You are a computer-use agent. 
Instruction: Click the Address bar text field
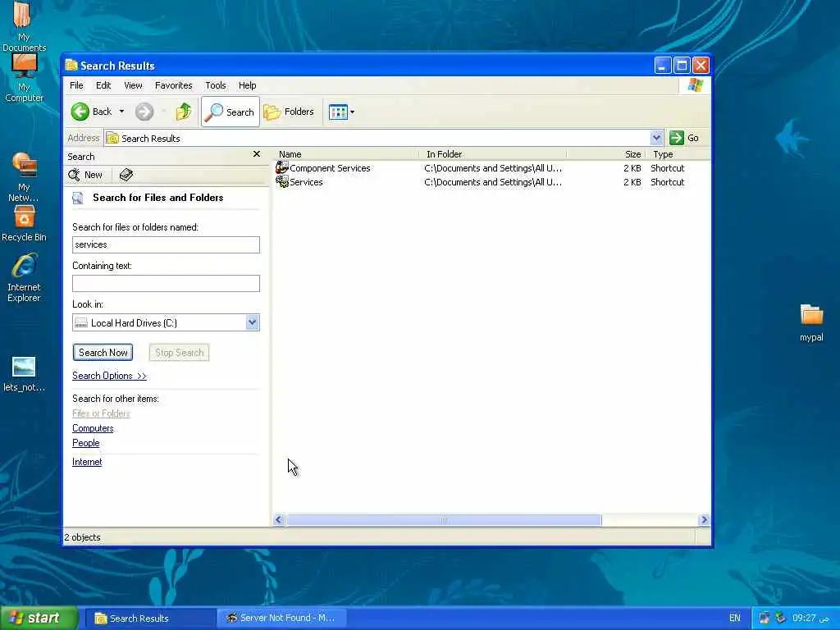377,138
